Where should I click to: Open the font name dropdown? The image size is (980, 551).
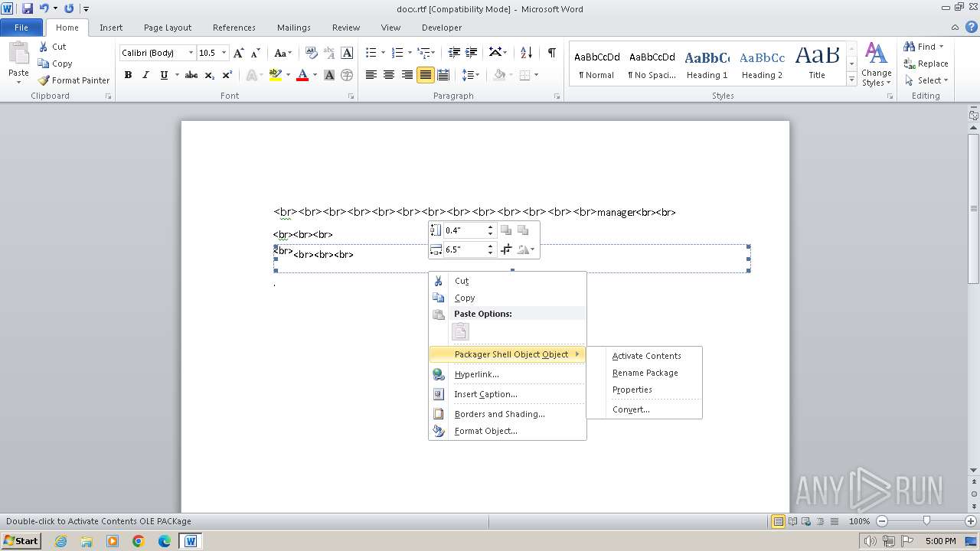tap(191, 53)
